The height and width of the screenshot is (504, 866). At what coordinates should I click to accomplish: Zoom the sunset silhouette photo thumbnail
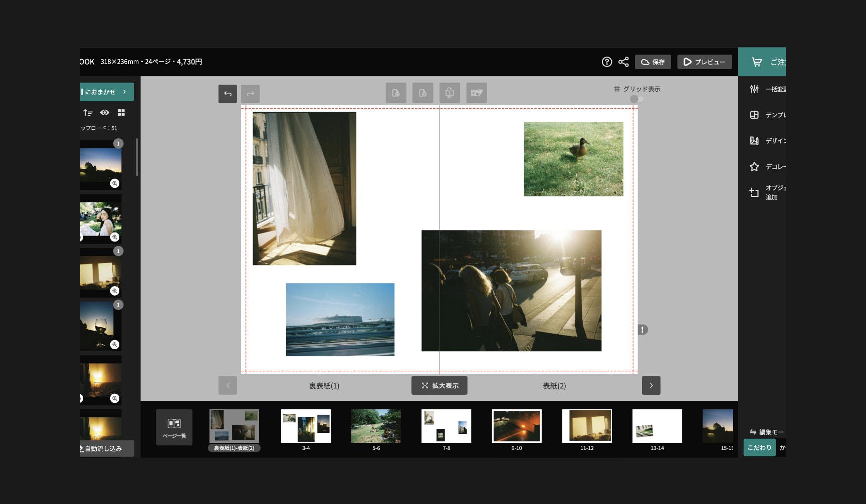pos(115,183)
